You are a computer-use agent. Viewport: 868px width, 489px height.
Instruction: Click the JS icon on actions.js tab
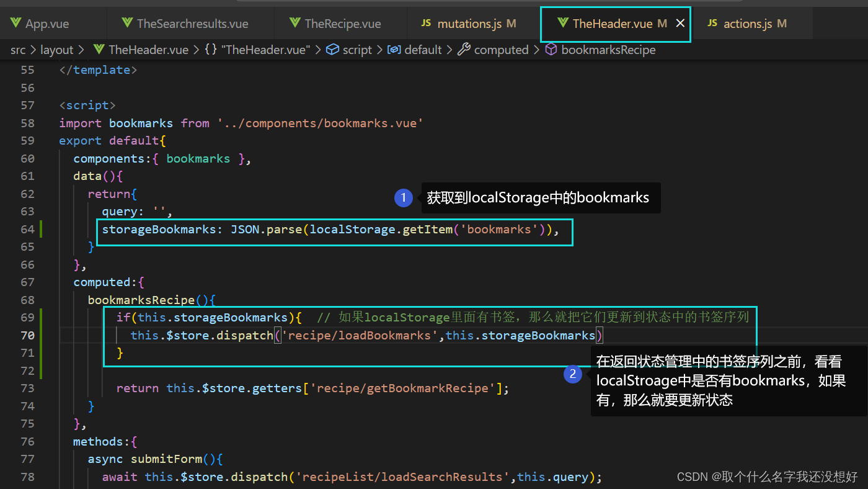pyautogui.click(x=712, y=24)
